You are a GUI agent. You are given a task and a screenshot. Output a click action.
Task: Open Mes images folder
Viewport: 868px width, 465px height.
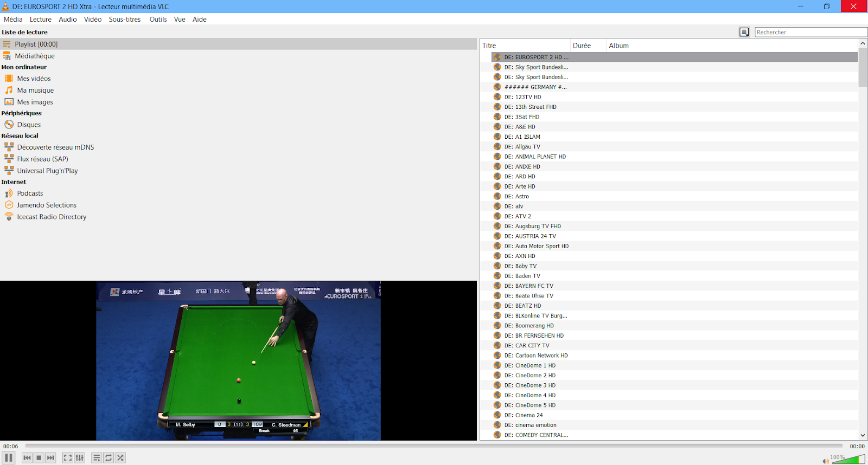point(35,102)
